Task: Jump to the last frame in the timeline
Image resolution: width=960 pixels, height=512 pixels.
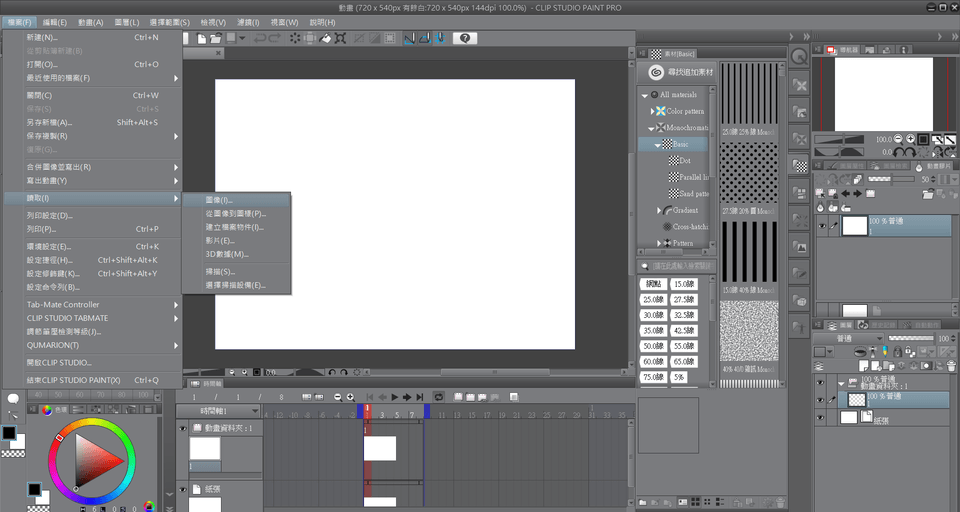Action: pos(420,397)
